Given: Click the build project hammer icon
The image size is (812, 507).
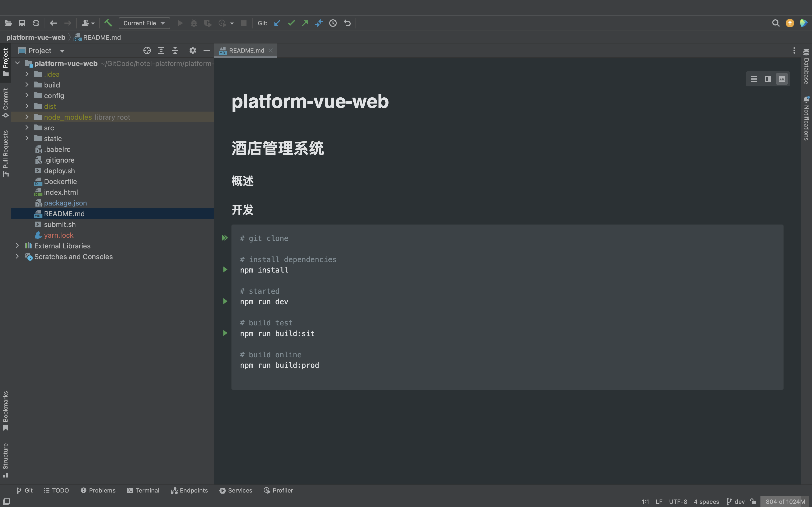Looking at the screenshot, I should pos(108,23).
